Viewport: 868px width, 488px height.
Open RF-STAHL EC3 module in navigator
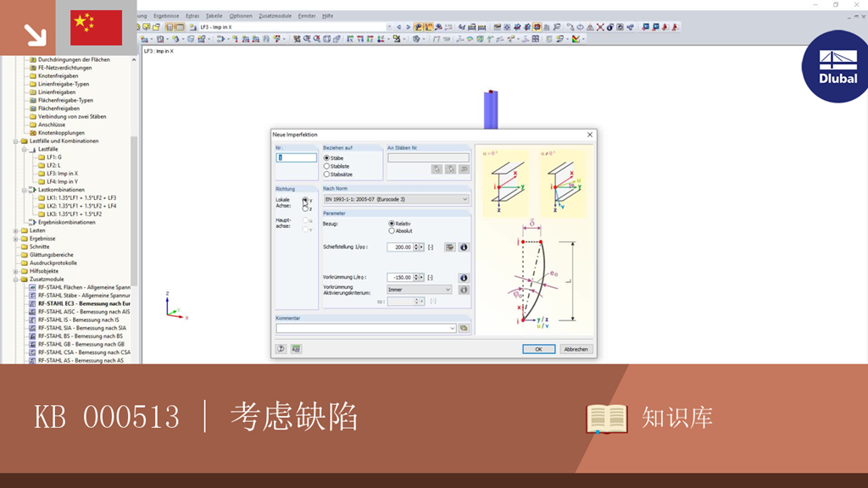pos(84,304)
